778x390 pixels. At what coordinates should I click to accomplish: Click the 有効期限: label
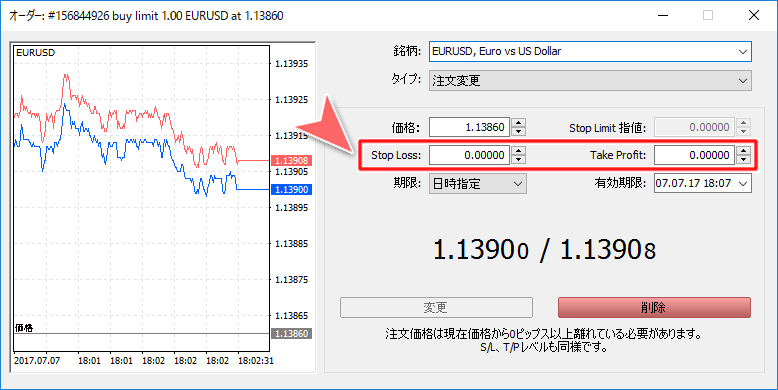click(620, 183)
